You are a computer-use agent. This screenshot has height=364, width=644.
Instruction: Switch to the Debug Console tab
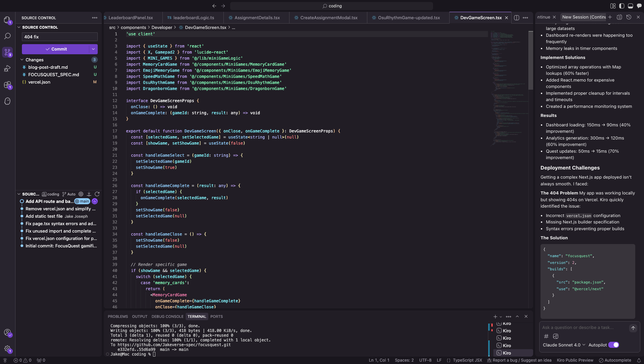[167, 317]
